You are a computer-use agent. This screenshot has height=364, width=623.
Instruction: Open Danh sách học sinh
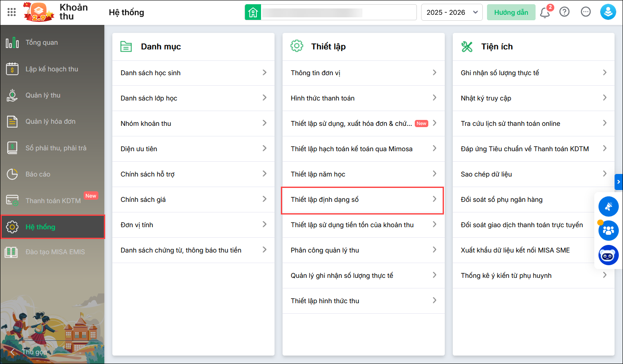click(193, 73)
